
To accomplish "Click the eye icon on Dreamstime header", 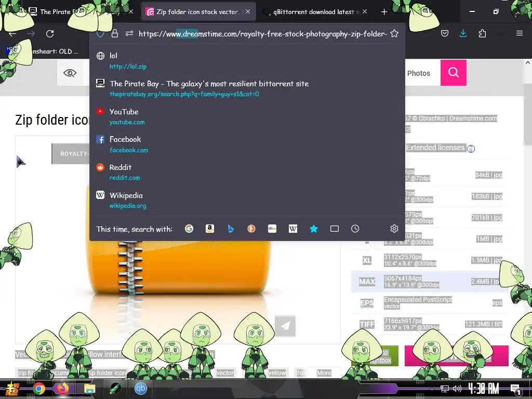I will coord(70,73).
